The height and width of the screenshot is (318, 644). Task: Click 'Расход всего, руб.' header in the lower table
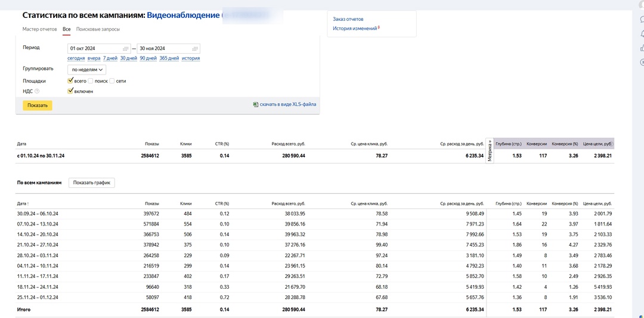(x=289, y=204)
